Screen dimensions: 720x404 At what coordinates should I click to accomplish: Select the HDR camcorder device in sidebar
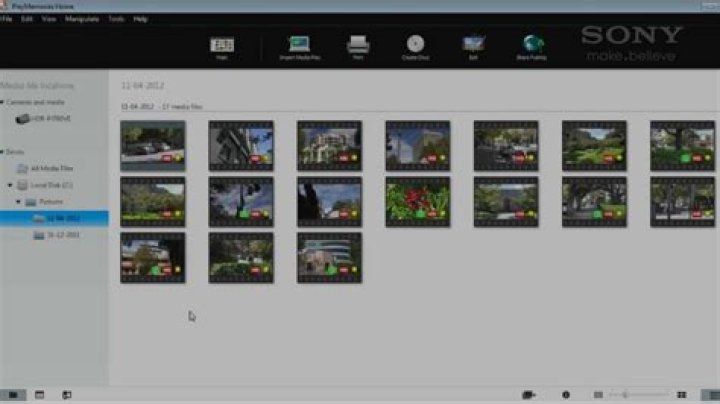coord(43,118)
